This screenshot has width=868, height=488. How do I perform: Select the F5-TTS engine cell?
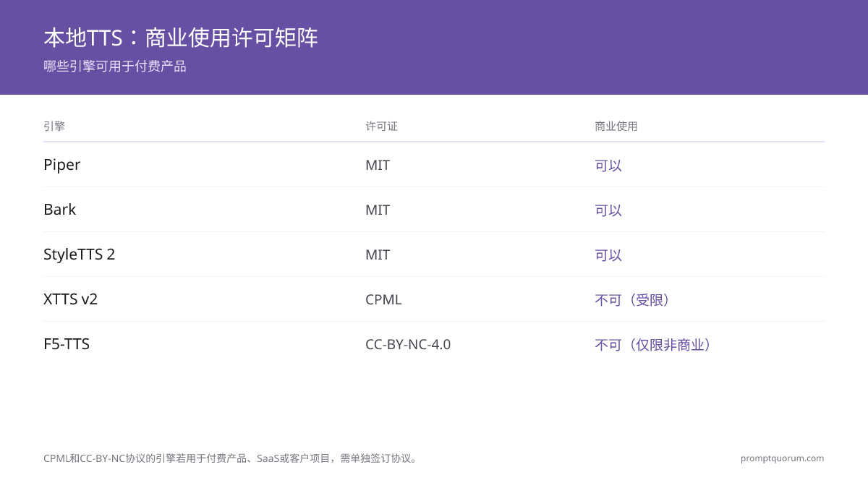(67, 344)
